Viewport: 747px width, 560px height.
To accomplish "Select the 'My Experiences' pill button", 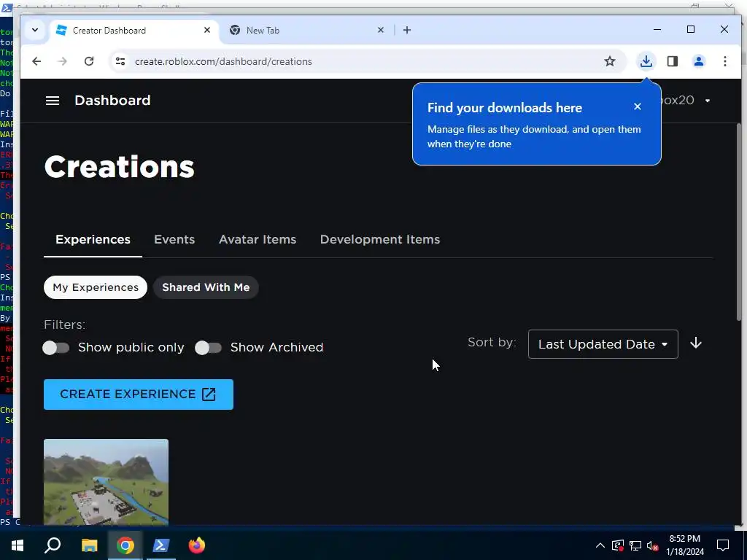I will point(96,287).
